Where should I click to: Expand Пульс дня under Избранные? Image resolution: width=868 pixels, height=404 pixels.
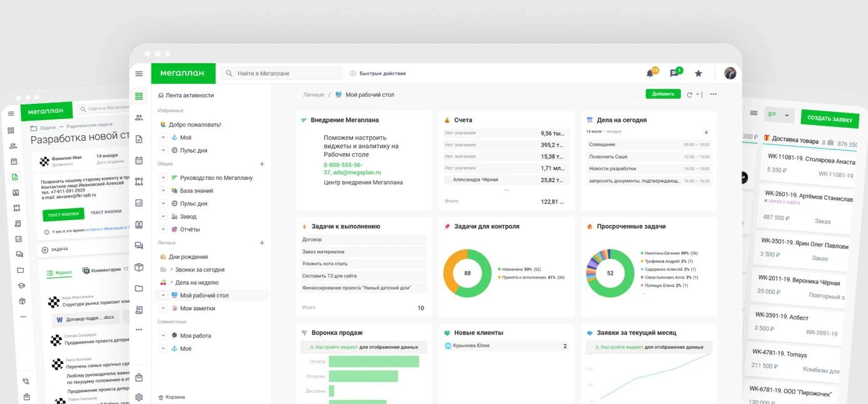pyautogui.click(x=163, y=151)
